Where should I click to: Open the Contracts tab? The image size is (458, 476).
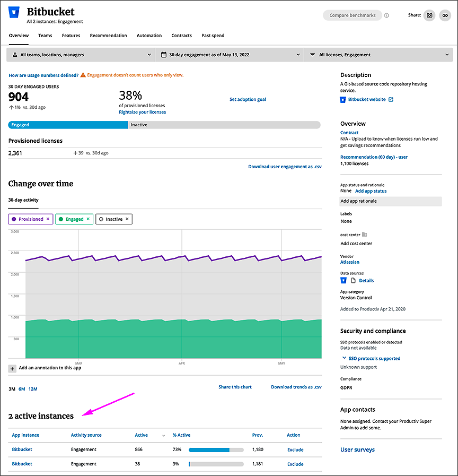[x=181, y=36]
